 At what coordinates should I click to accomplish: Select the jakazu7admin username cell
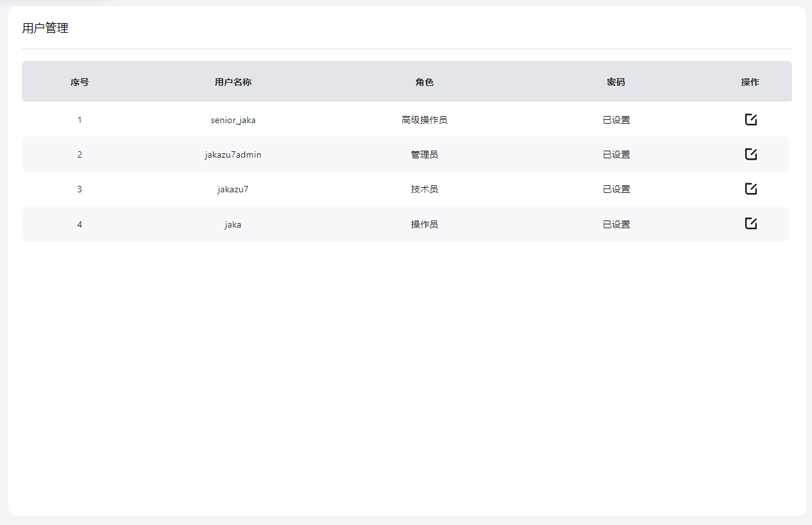tap(233, 154)
